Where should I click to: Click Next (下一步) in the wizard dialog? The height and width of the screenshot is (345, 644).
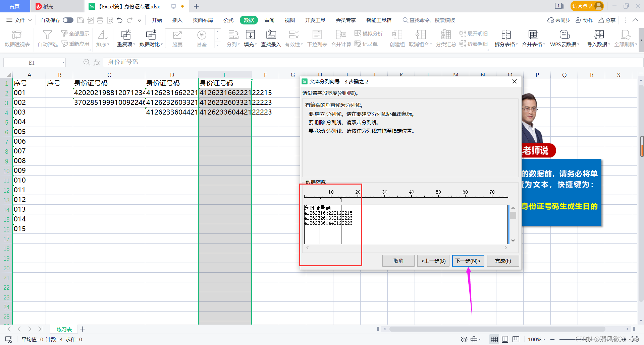pos(468,261)
